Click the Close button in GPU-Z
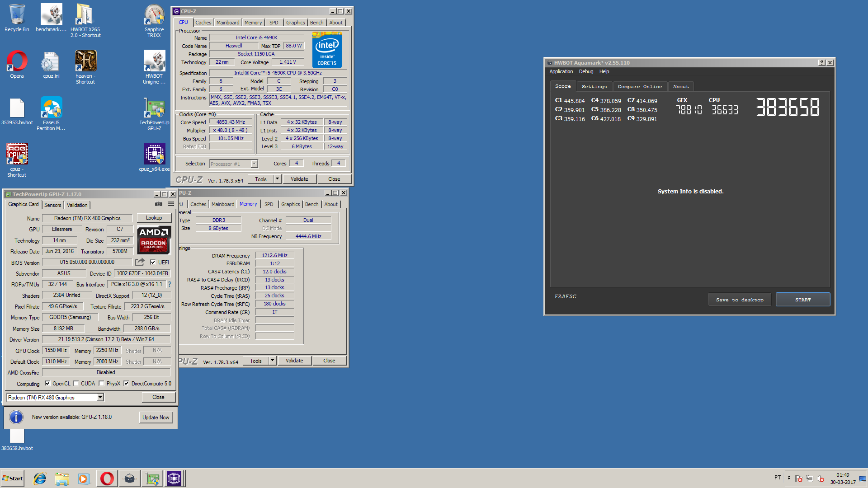This screenshot has height=488, width=868. pos(158,397)
